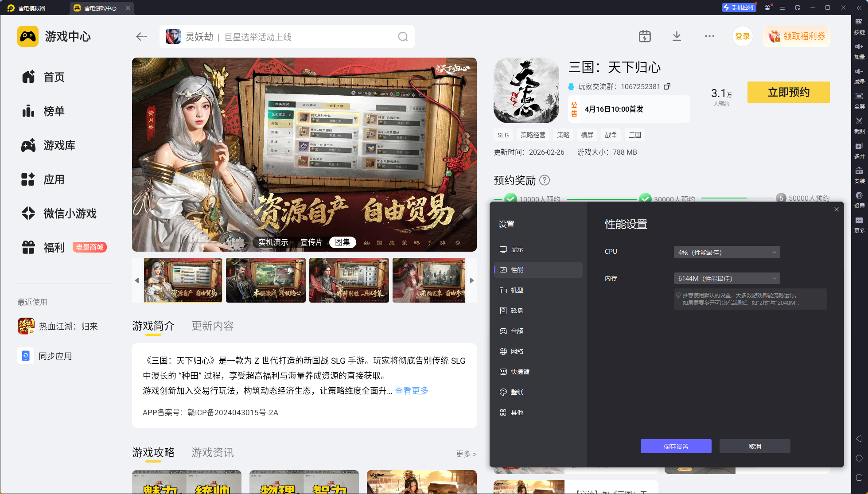Click the 立即预约 reserve button
Screen dimensions: 868x494
788,92
